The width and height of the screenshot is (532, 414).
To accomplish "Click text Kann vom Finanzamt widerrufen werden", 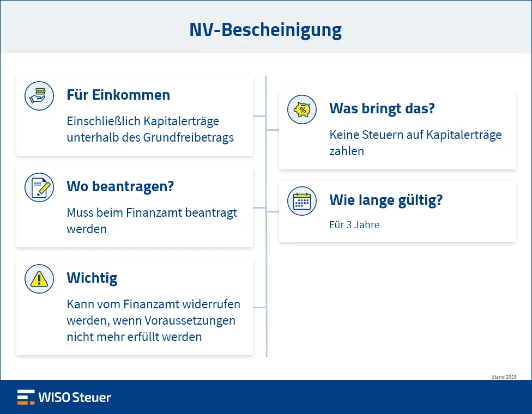I will coord(153,320).
